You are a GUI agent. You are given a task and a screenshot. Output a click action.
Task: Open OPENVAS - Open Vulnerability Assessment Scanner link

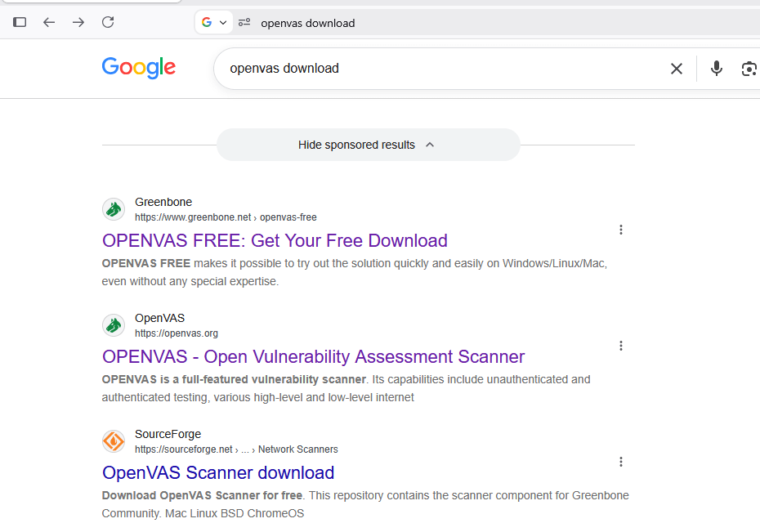coord(313,356)
